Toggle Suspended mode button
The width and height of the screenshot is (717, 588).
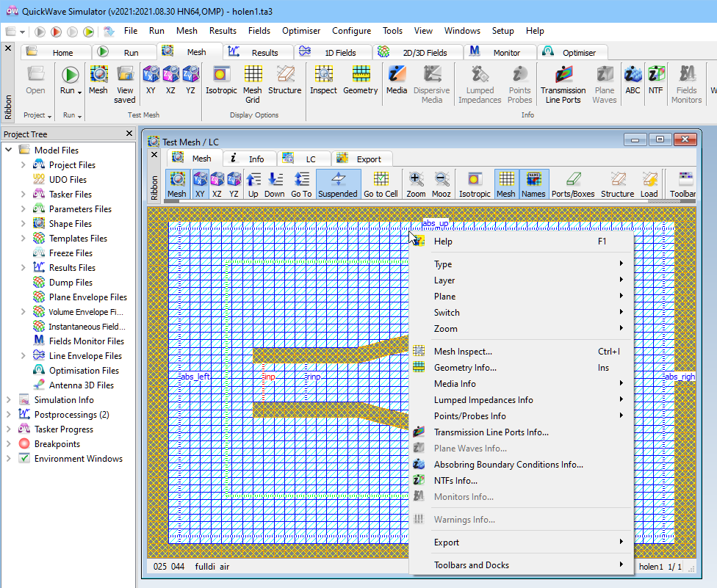(338, 184)
